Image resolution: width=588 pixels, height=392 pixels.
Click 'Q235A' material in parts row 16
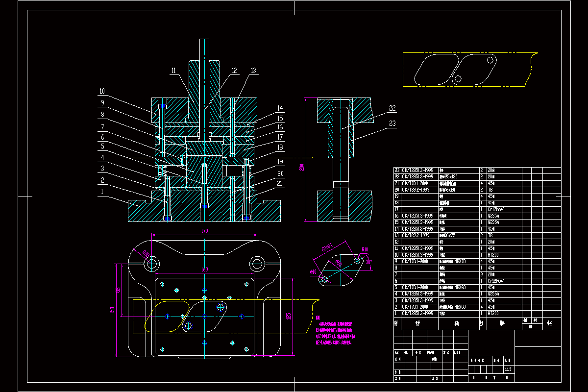point(494,216)
